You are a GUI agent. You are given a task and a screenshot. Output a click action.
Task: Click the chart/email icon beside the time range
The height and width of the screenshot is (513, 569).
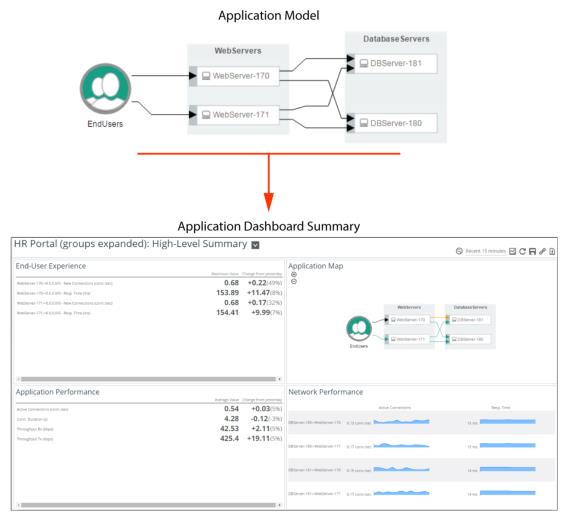[512, 251]
